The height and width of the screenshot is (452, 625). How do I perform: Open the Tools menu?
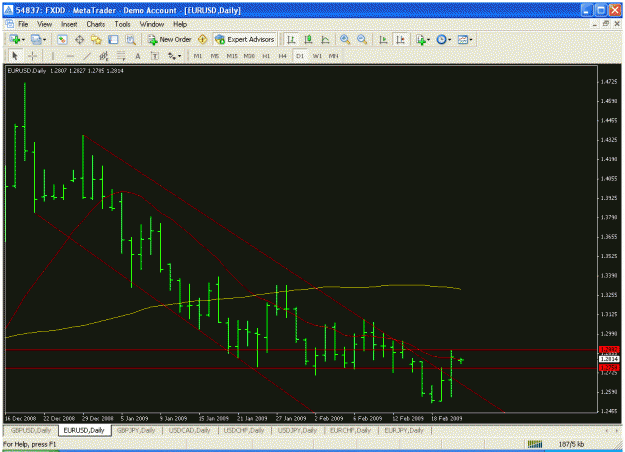tap(122, 24)
